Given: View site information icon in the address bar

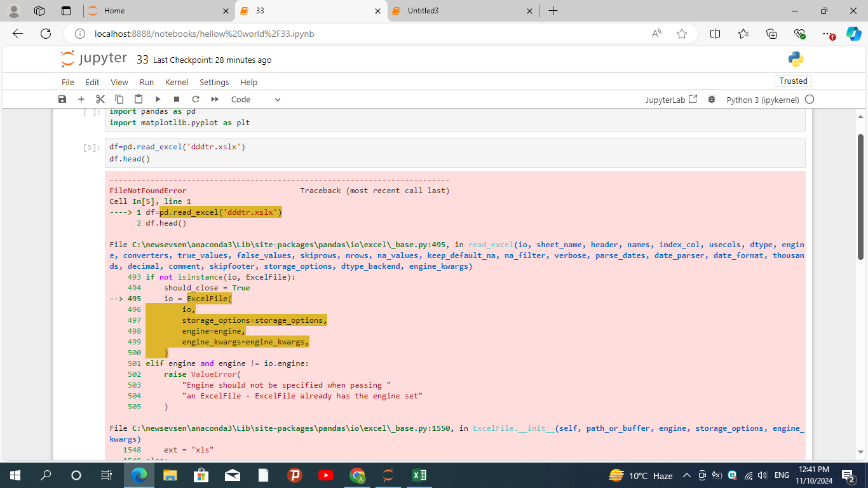Looking at the screenshot, I should click(x=79, y=34).
